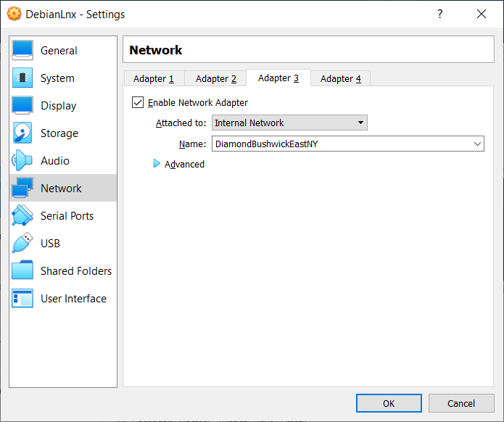Click the USB plug icon
The image size is (504, 422).
click(x=22, y=243)
